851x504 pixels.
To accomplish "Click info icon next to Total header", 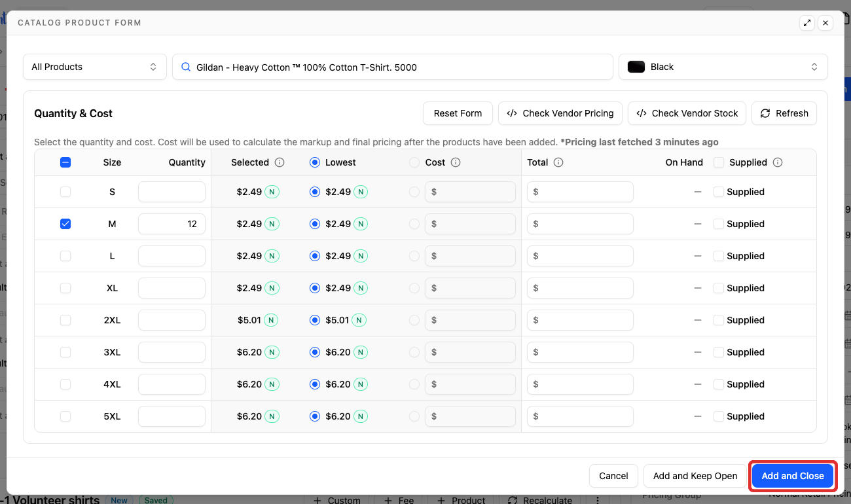I will point(558,162).
